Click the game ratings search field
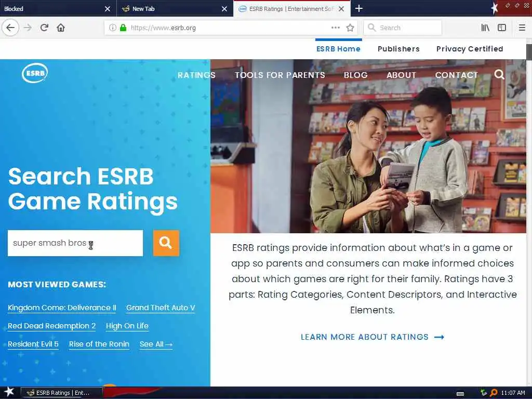Screen dimensions: 532x399 point(75,243)
